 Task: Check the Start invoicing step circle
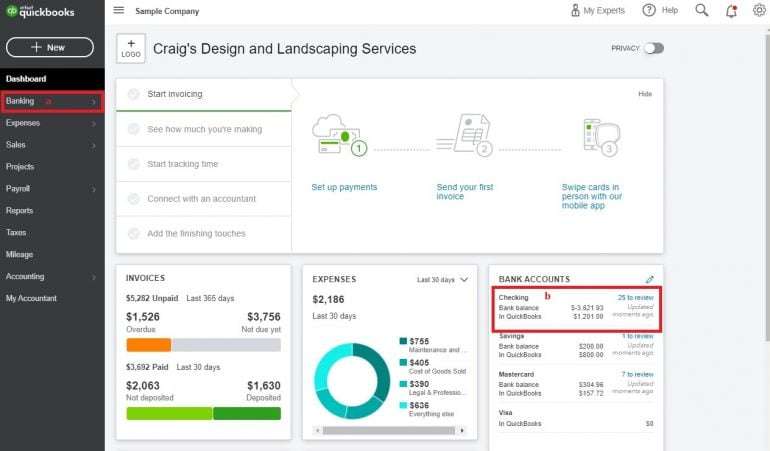(133, 94)
